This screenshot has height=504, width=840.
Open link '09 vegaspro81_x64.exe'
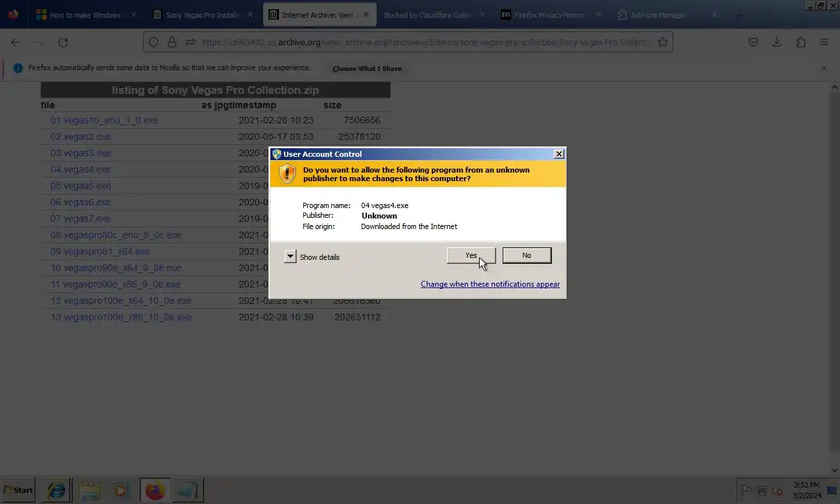100,251
